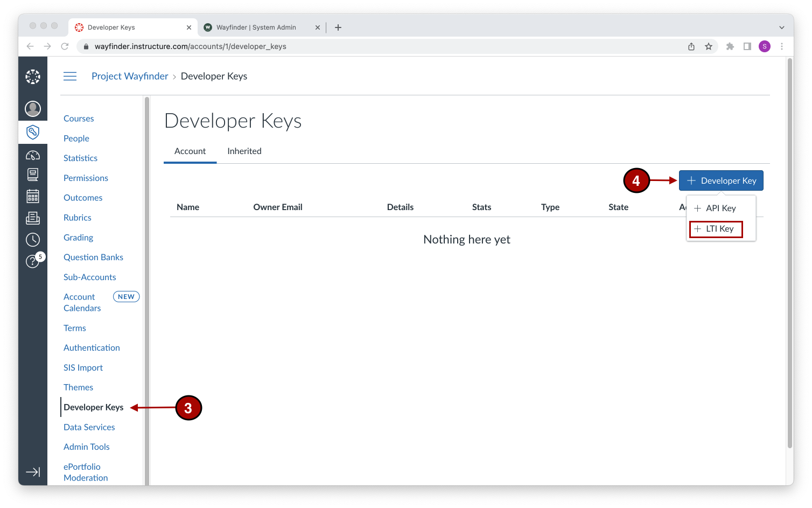Go back using the browser back arrow
This screenshot has height=508, width=812.
(x=30, y=46)
